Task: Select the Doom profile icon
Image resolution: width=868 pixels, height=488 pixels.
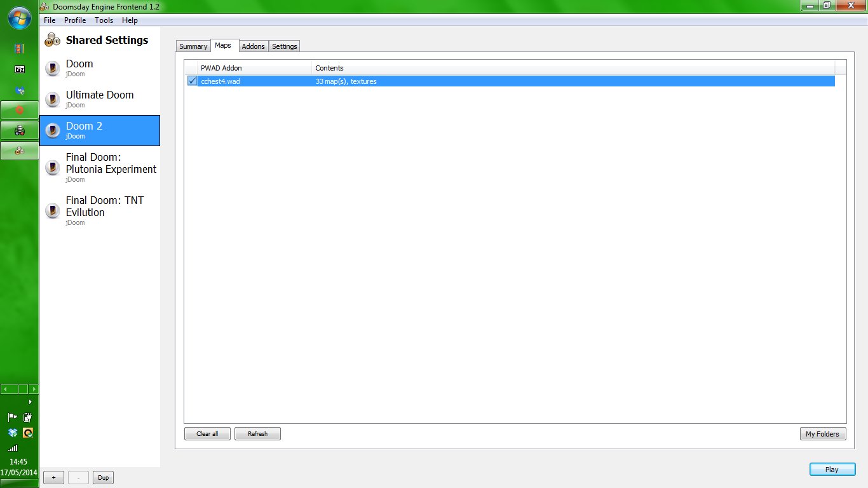Action: 53,69
